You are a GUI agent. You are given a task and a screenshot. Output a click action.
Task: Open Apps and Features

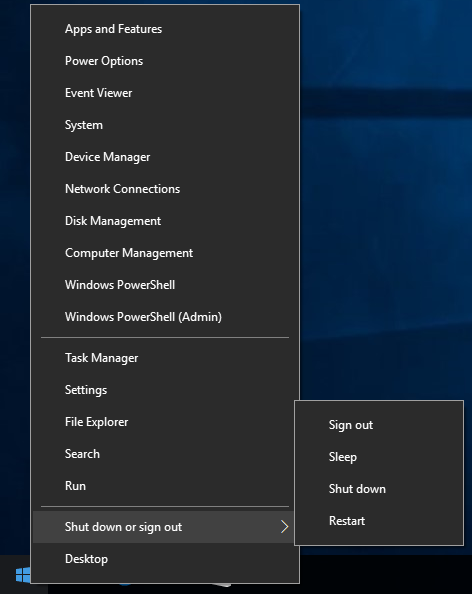(165, 29)
